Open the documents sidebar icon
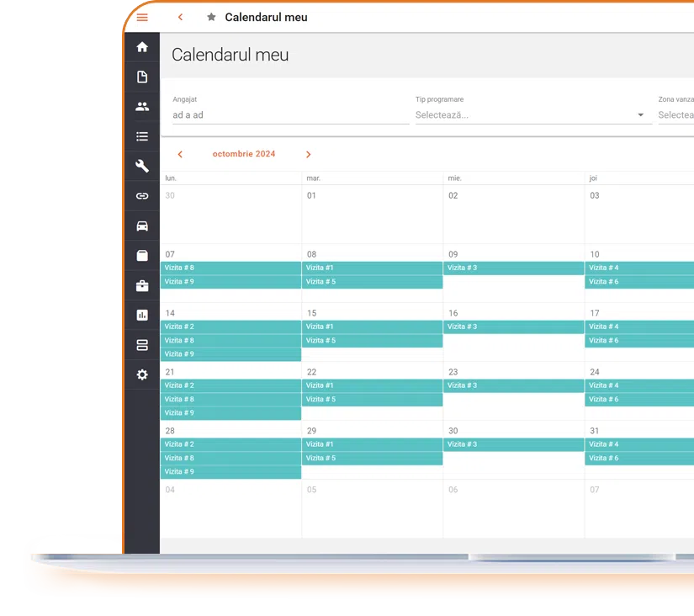 [x=142, y=77]
